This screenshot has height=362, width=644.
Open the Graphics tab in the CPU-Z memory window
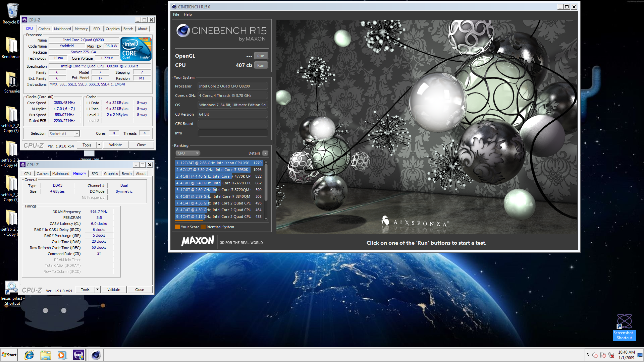tap(111, 174)
